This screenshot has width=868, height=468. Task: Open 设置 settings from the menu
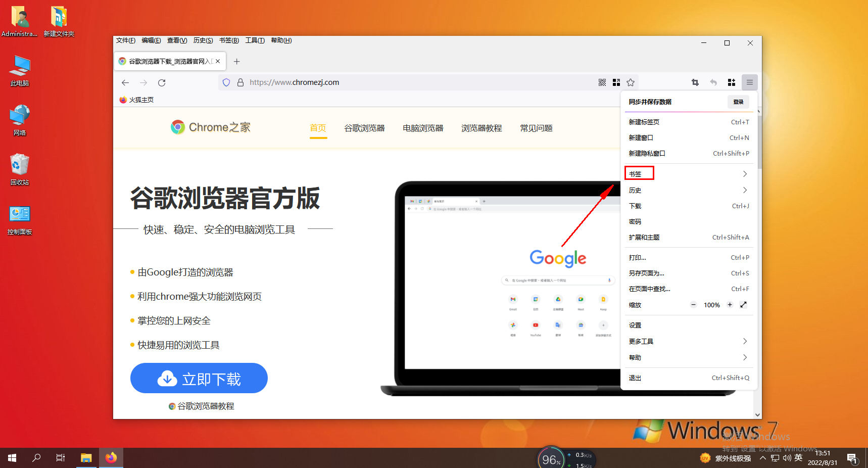pos(689,325)
